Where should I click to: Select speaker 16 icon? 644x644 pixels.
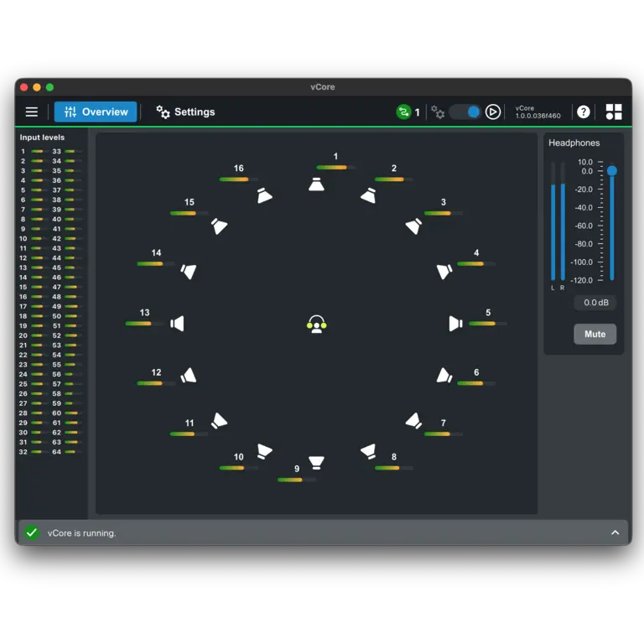264,195
